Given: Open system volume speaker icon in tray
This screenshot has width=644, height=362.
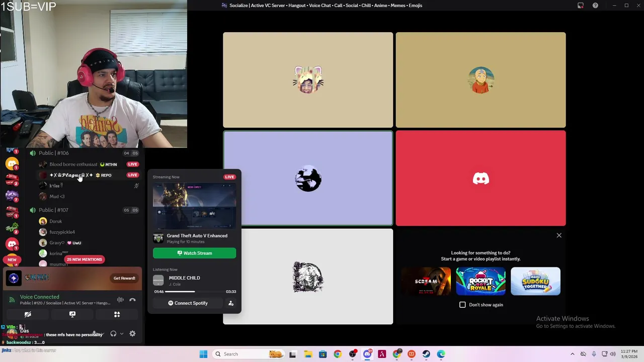Looking at the screenshot, I should click(613, 354).
